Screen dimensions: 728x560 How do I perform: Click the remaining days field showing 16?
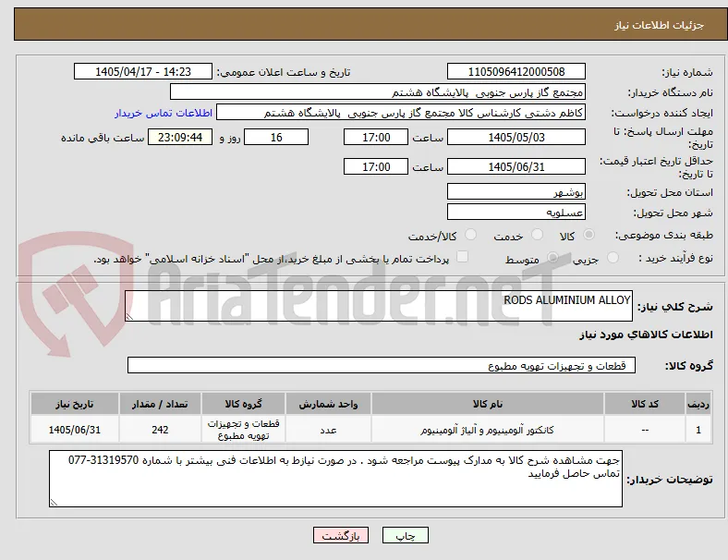[276, 138]
